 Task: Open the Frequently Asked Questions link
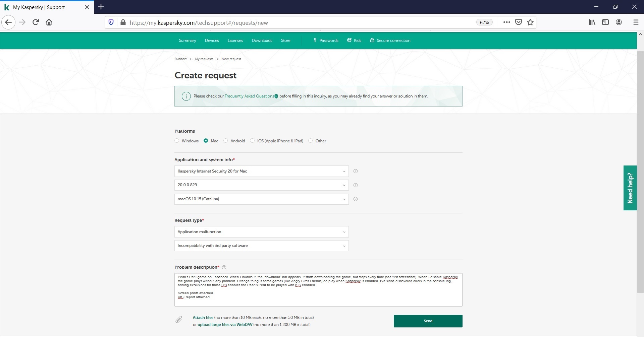[x=249, y=96]
